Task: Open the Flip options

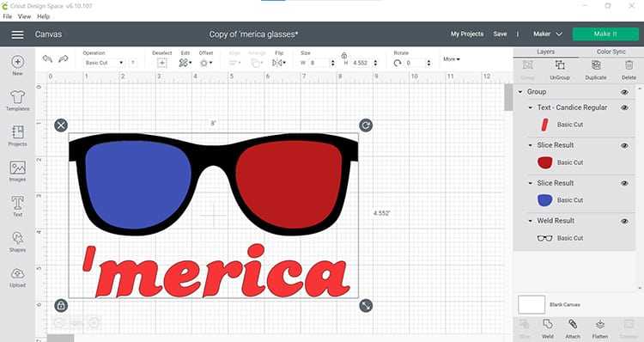Action: (x=279, y=63)
